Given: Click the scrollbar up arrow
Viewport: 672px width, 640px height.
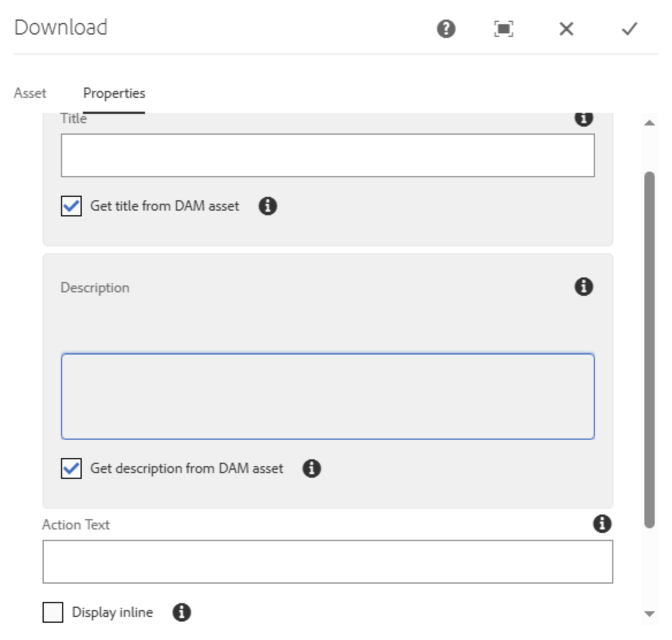Looking at the screenshot, I should point(648,122).
